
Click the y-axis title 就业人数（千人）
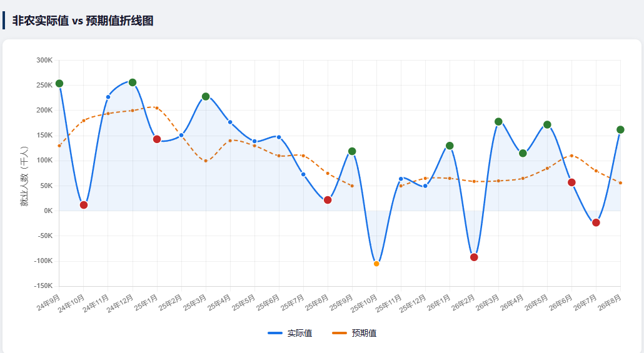pyautogui.click(x=24, y=176)
